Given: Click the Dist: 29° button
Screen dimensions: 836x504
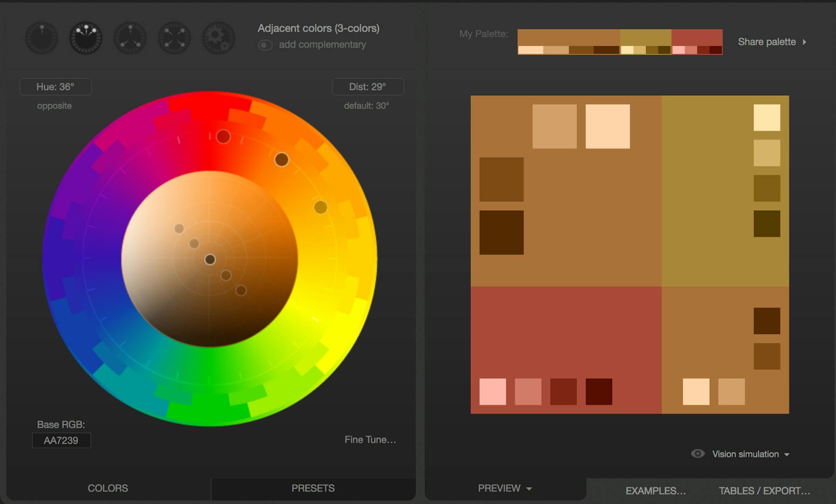Looking at the screenshot, I should click(x=367, y=87).
